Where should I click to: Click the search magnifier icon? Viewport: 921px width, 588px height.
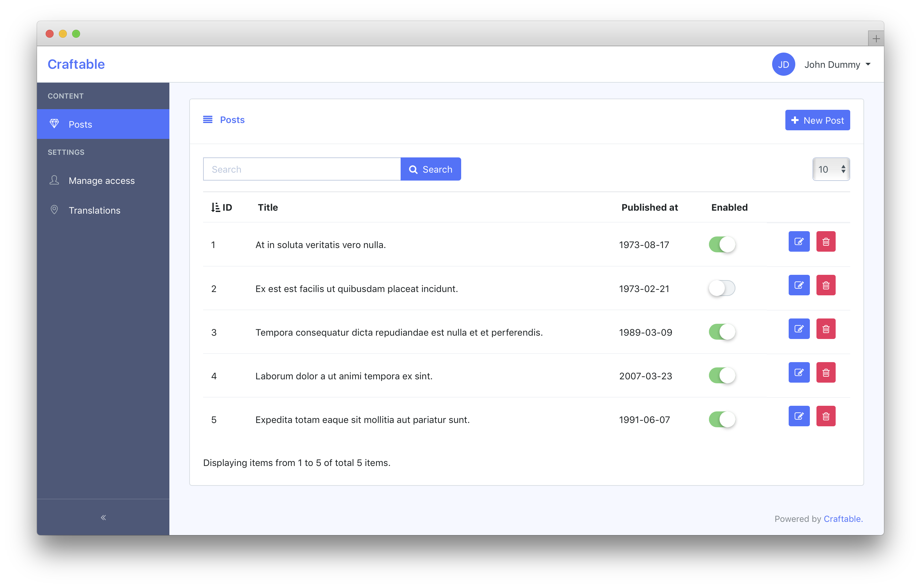pyautogui.click(x=414, y=169)
